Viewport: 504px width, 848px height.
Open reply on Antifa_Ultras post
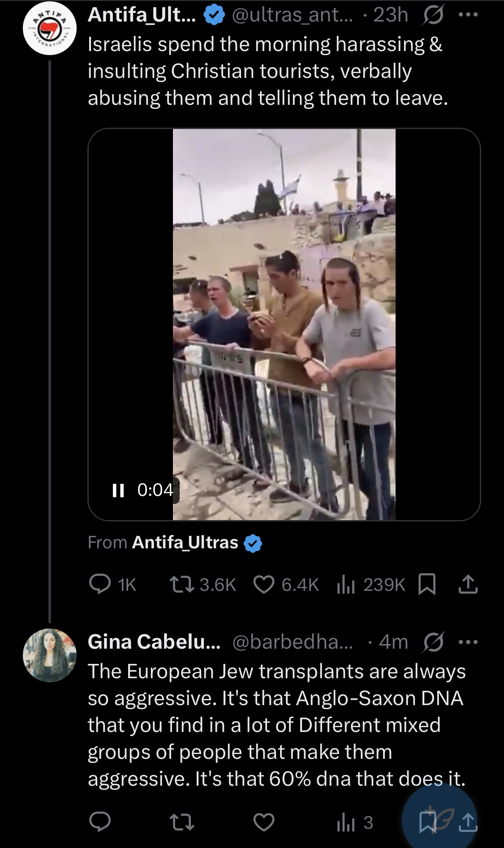(x=100, y=584)
